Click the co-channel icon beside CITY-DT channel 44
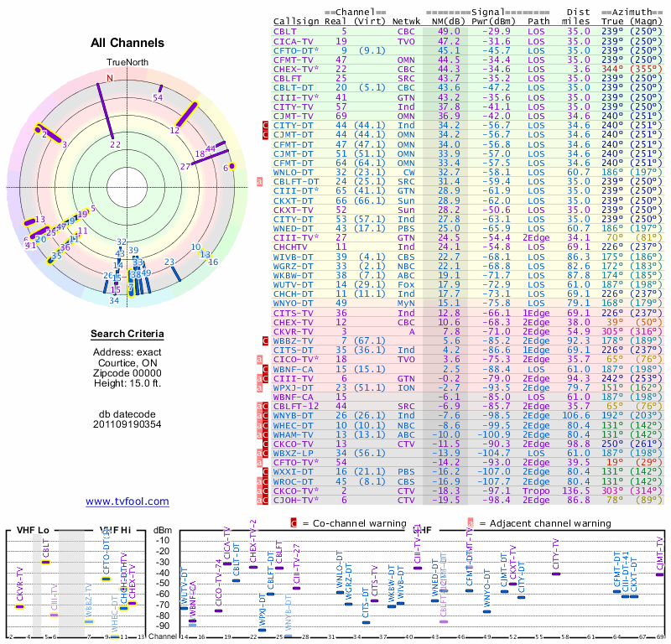Image resolution: width=671 pixels, height=644 pixels. (265, 126)
